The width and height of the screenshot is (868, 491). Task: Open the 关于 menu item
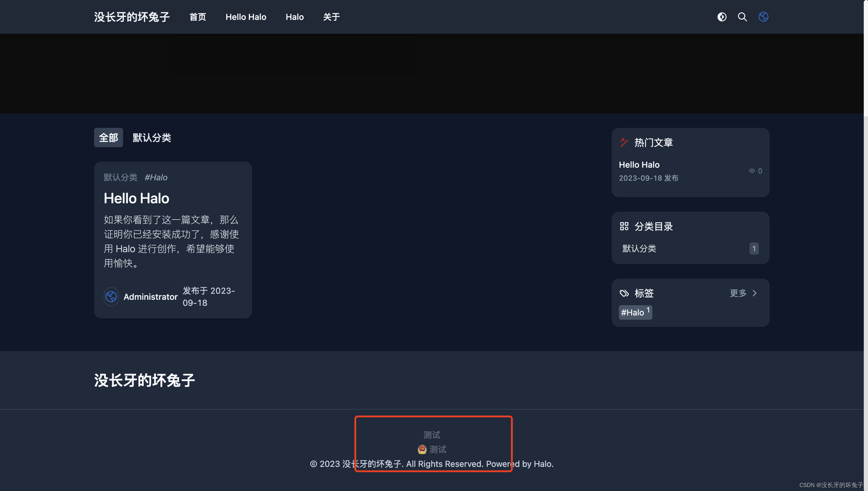point(331,17)
